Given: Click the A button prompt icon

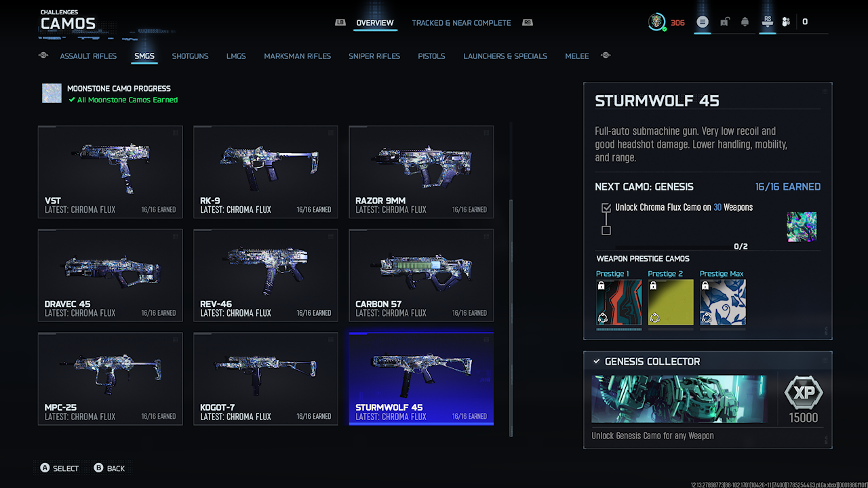Looking at the screenshot, I should click(45, 468).
